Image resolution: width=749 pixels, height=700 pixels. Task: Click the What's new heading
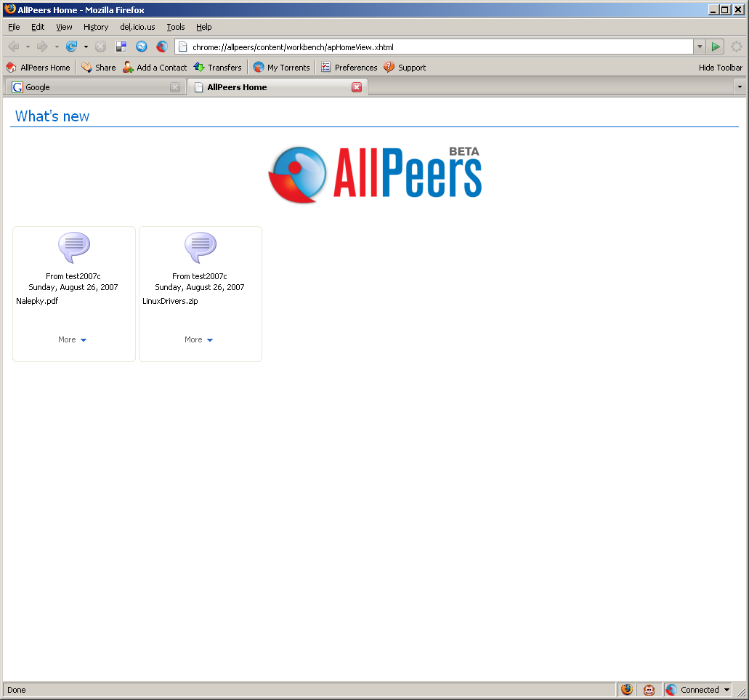pos(52,116)
